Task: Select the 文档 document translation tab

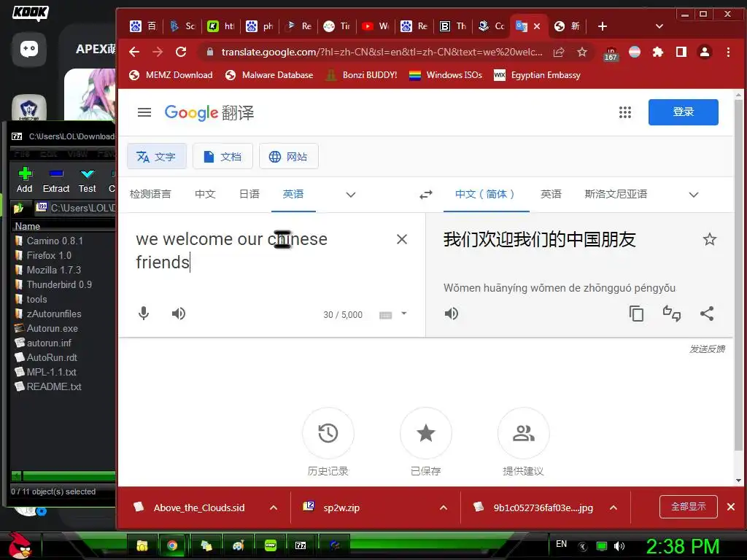Action: 222,156
